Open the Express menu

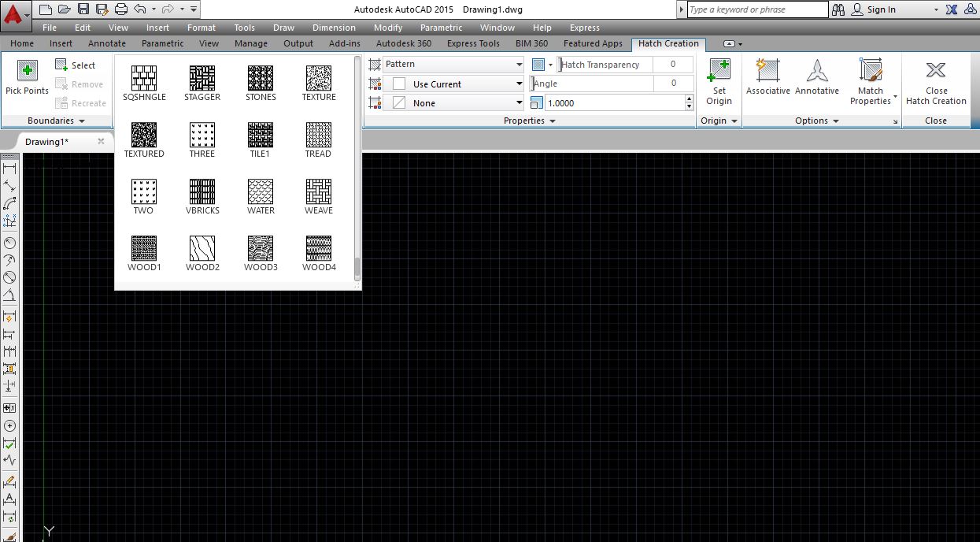coord(584,28)
